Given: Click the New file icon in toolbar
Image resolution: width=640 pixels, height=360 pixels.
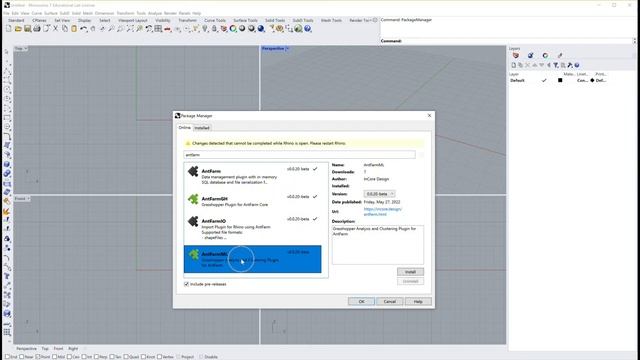Looking at the screenshot, I should [x=9, y=29].
